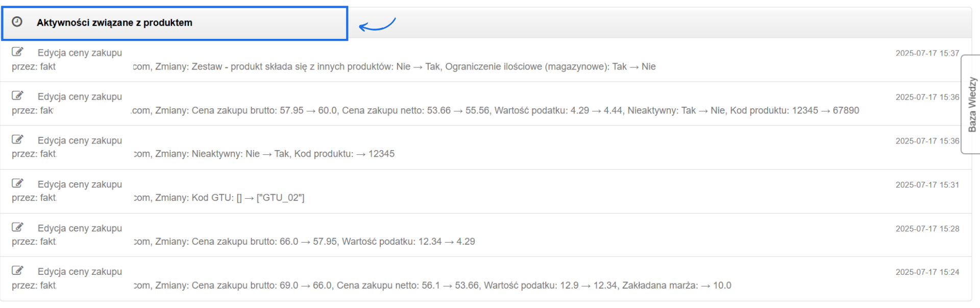Click the pencil icon on the Zestaw product entry
The height and width of the screenshot is (308, 980).
[18, 52]
